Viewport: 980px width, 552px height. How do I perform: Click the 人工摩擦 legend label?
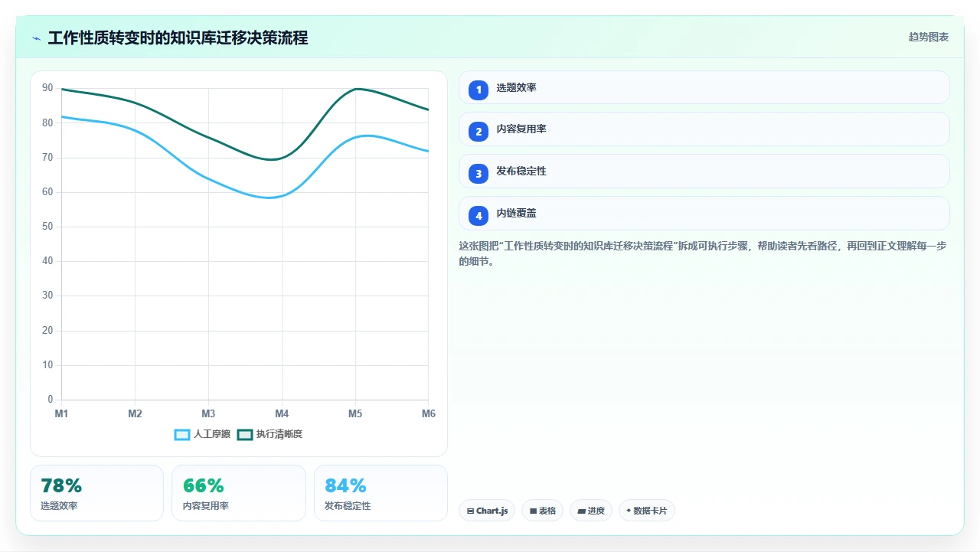[212, 434]
